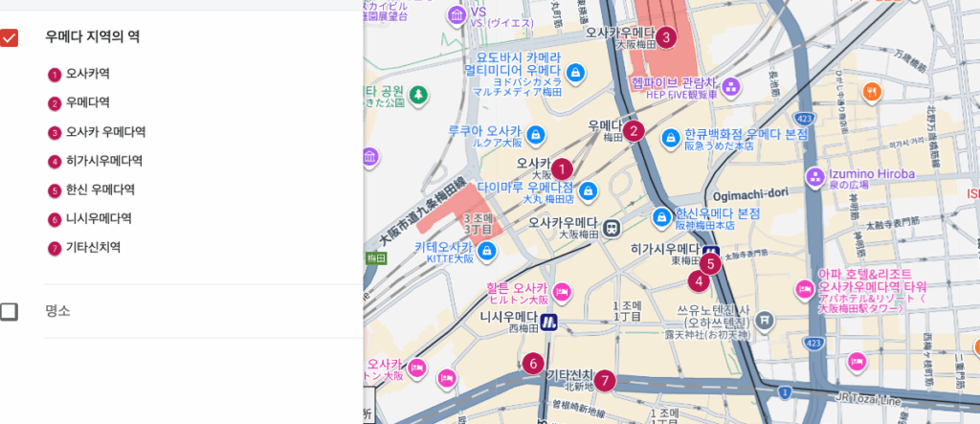980x424 pixels.
Task: Click the Izumino Hiroba purple place icon
Action: click(x=814, y=177)
